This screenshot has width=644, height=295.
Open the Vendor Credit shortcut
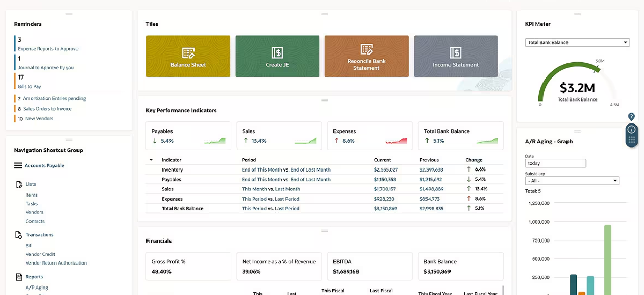(x=40, y=254)
